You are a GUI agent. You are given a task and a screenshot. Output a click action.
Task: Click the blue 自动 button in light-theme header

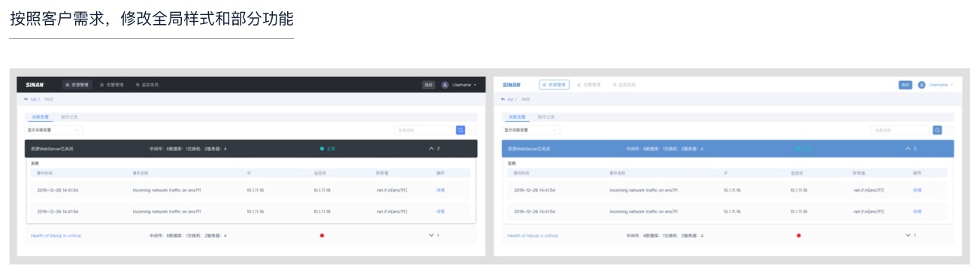[x=906, y=85]
